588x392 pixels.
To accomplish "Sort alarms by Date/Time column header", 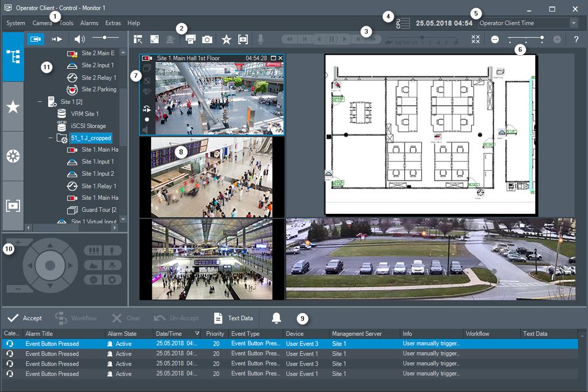I will click(178, 333).
